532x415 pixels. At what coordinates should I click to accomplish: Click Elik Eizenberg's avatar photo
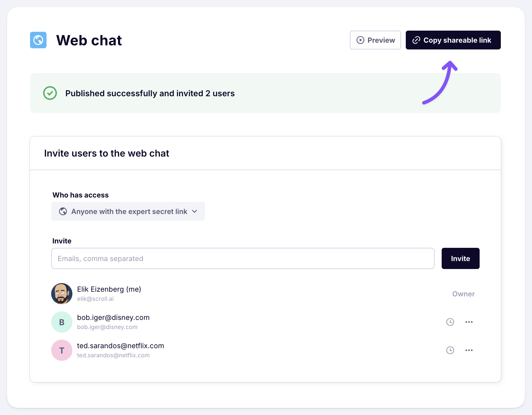[x=62, y=294]
